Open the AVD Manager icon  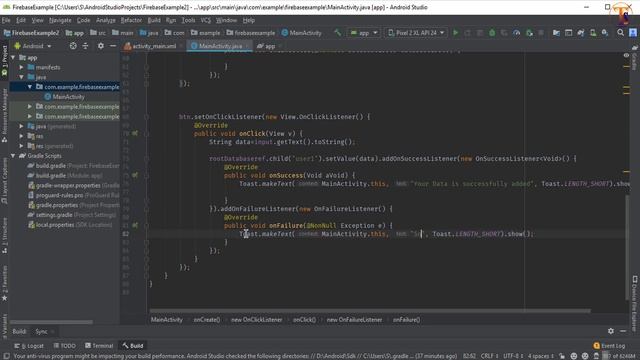(593, 33)
